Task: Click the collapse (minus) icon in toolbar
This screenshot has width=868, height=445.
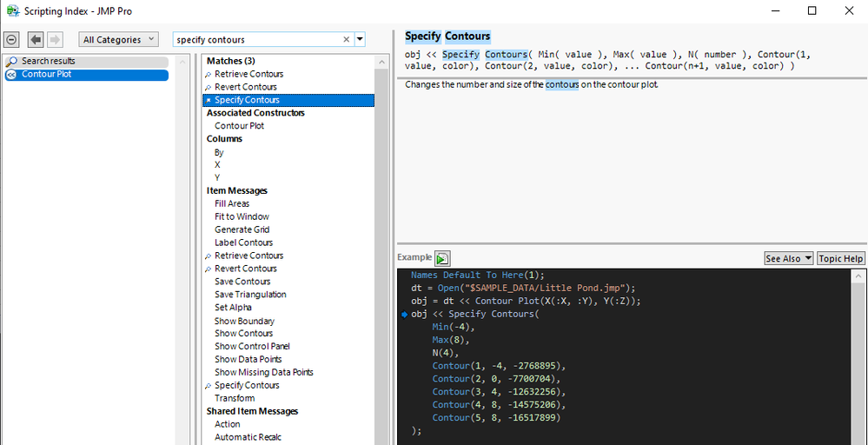Action: coord(11,40)
